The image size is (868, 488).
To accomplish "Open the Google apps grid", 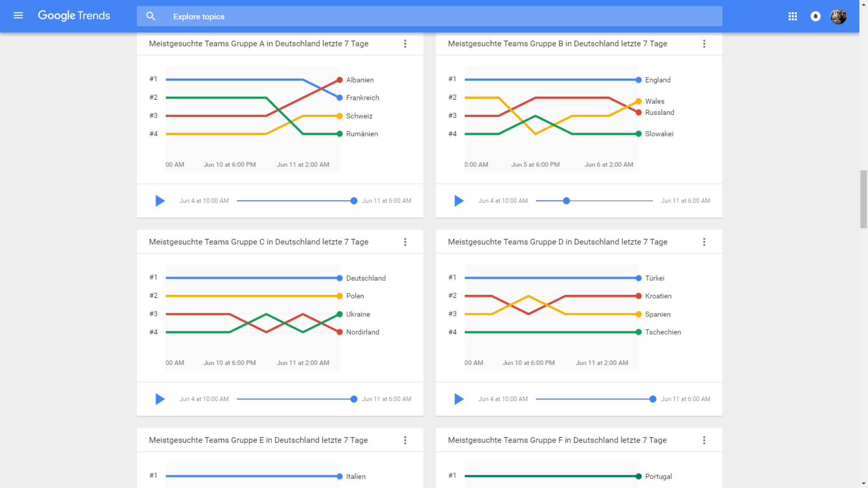I will click(x=793, y=16).
